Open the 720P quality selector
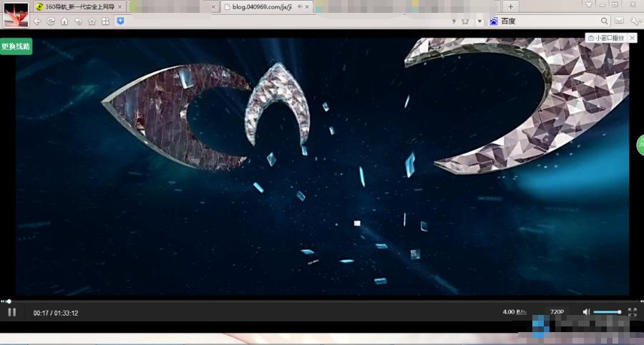644x345 pixels. pos(557,312)
